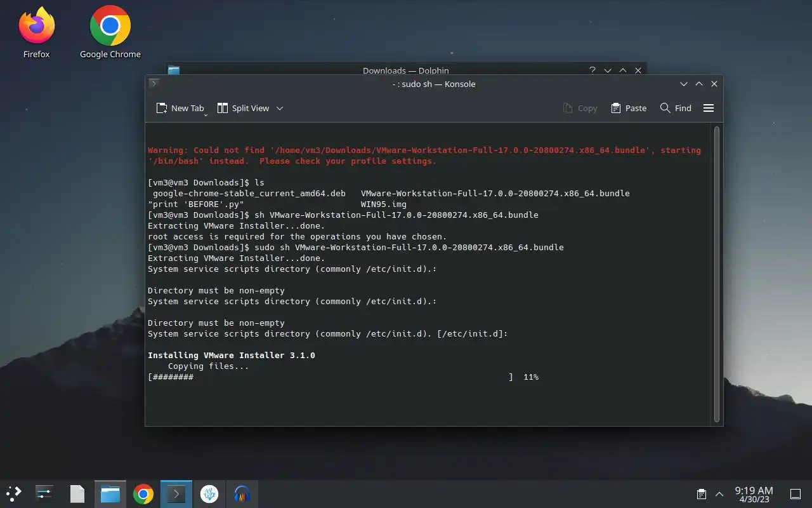Open Find search in Konsole
This screenshot has height=508, width=812.
click(676, 108)
